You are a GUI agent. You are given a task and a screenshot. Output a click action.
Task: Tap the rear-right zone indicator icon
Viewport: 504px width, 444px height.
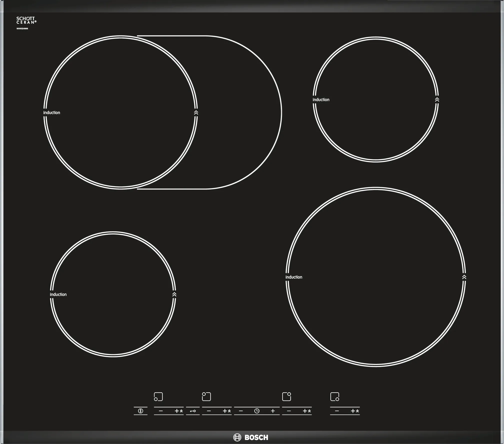pos(286,397)
